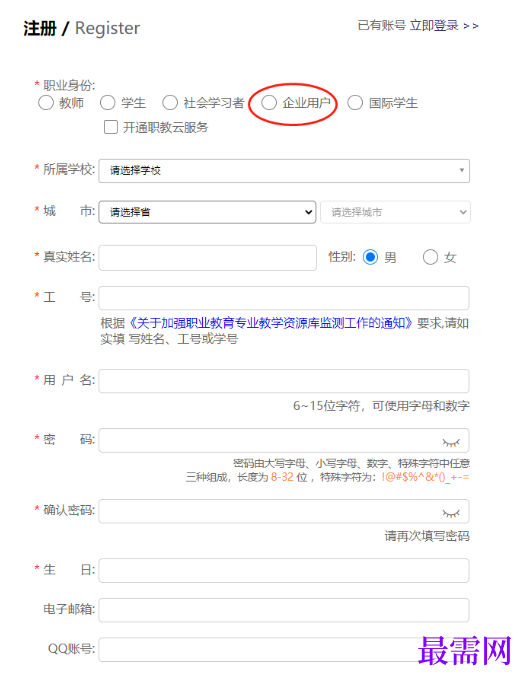Click the 已有账号 text

point(381,26)
